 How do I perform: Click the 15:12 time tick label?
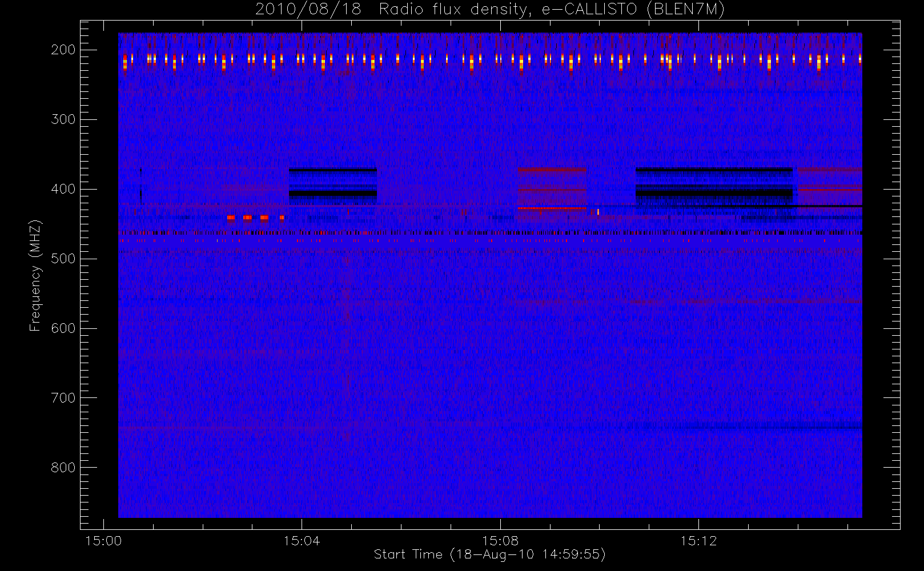698,541
